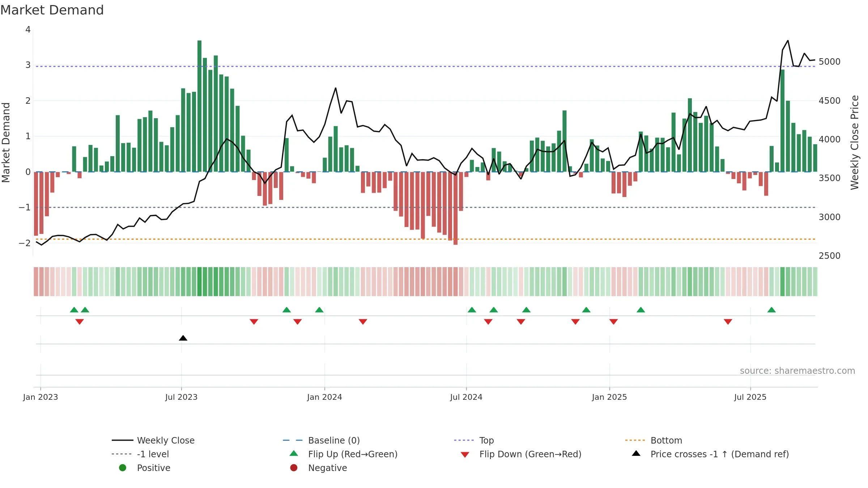Click the Market Demand chart title
Screen dimensions: 868x488
click(52, 10)
